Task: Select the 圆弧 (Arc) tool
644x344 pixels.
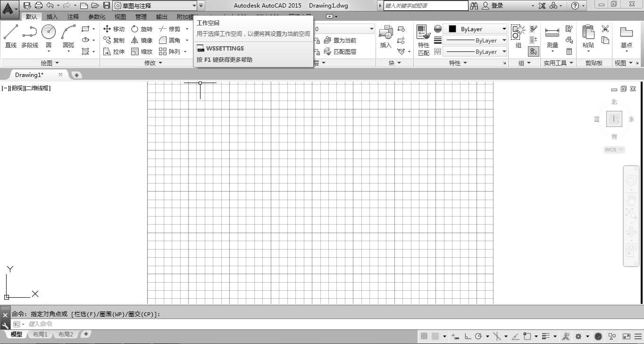Action: point(68,37)
